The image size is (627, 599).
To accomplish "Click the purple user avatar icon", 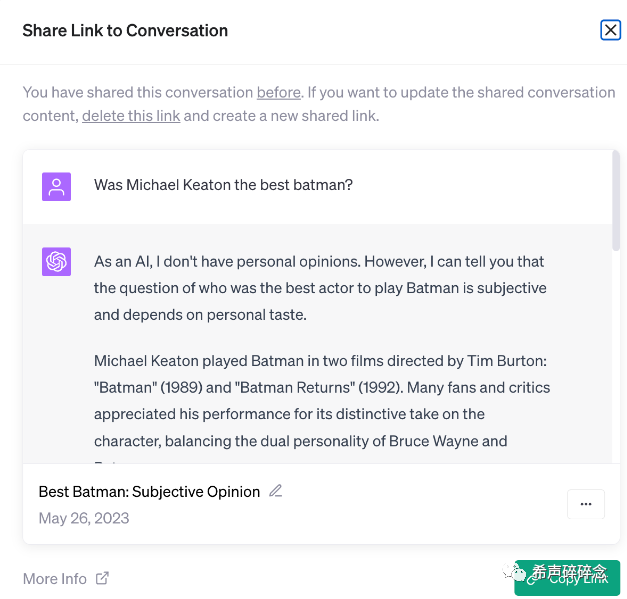I will (x=56, y=186).
